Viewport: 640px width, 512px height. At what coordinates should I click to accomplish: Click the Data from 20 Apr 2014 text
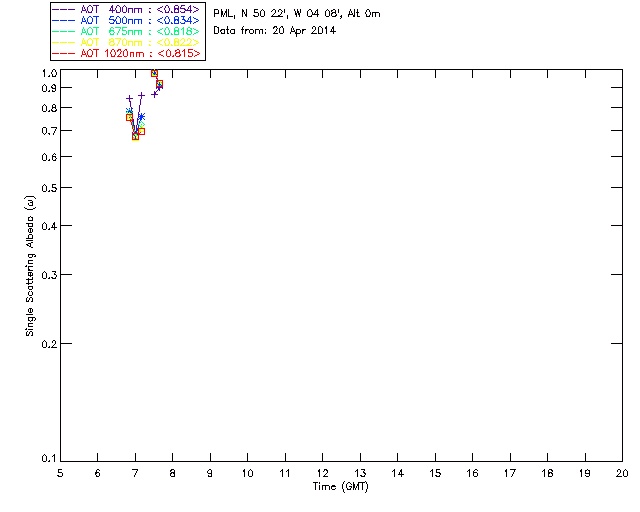(x=275, y=31)
